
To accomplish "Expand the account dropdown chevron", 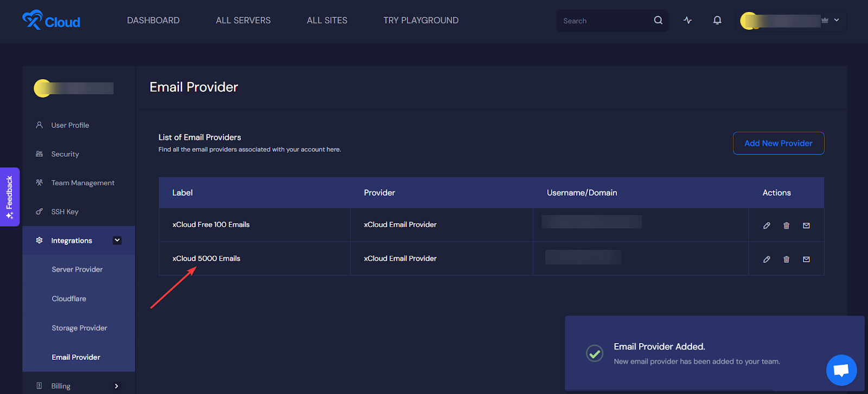I will point(837,20).
